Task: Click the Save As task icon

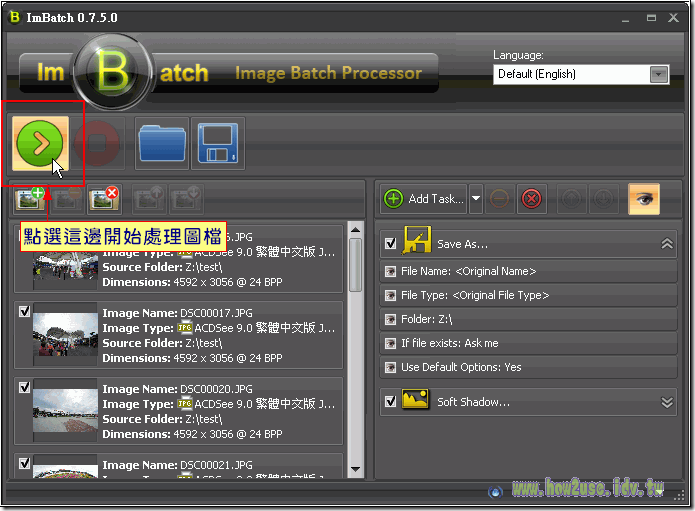Action: pos(416,241)
